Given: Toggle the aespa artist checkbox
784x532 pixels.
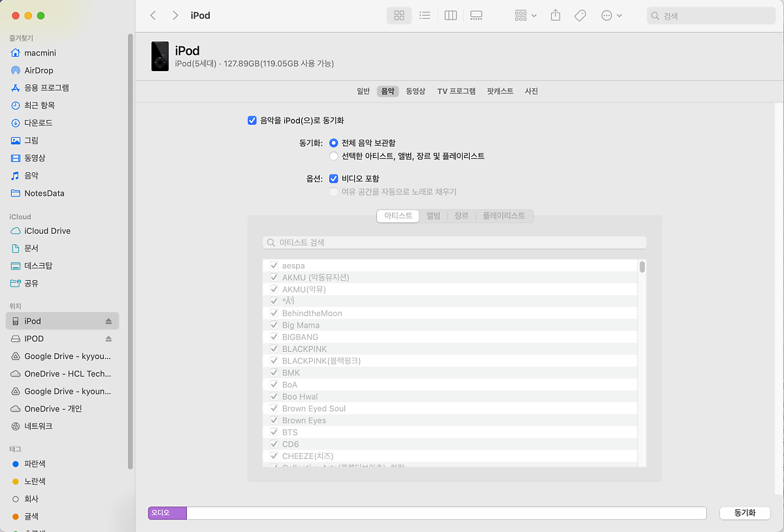Looking at the screenshot, I should coord(274,266).
